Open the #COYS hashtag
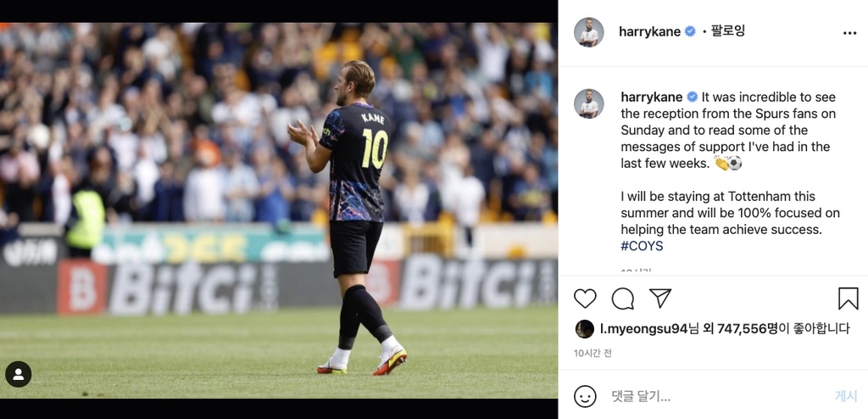Screen dimensions: 868x419 pos(642,246)
